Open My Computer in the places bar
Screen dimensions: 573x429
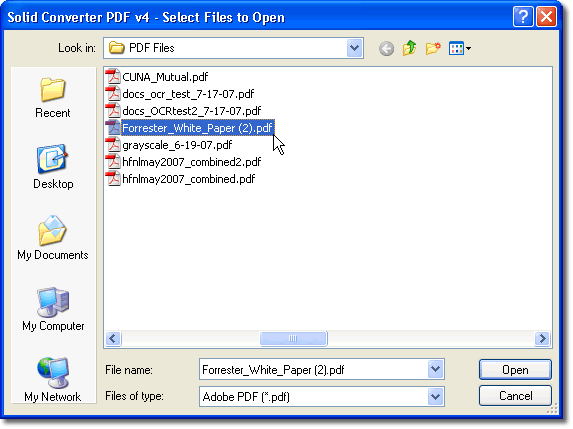pos(53,309)
